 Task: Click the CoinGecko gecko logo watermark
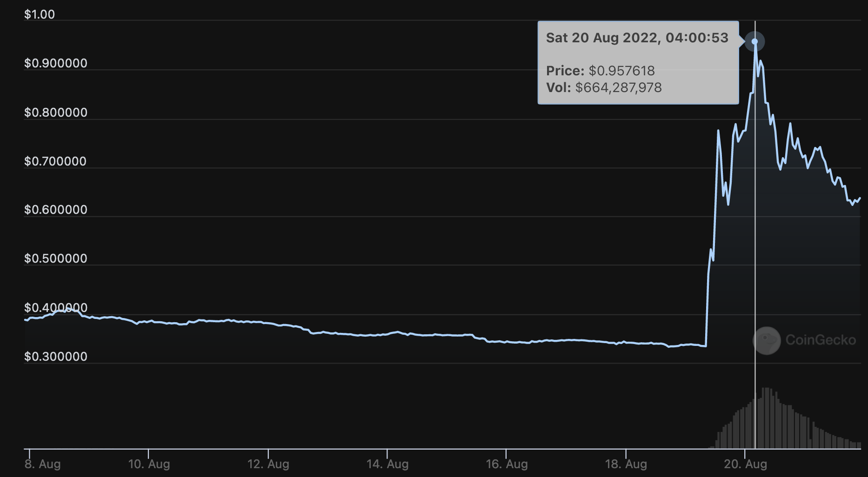pos(767,340)
